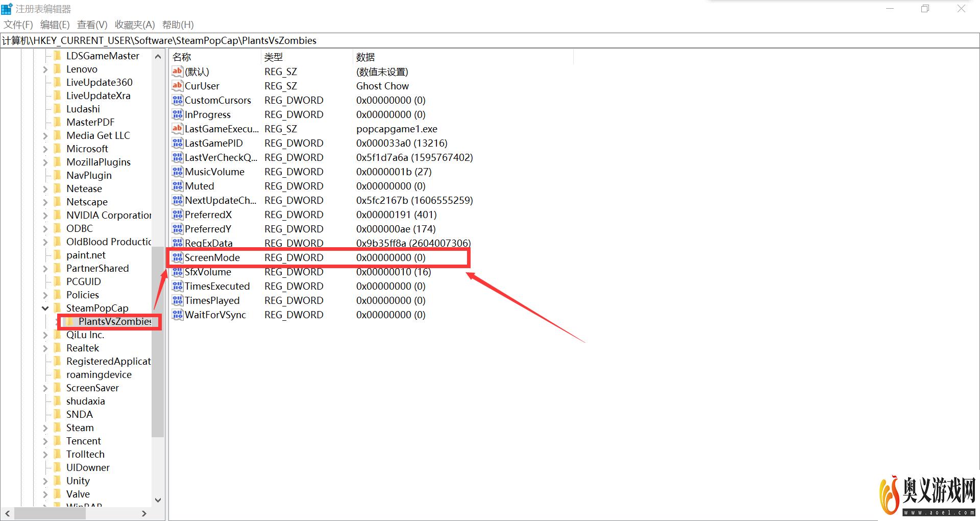Collapse the SteamPopCap key
Screen dimensions: 980x521
45,308
